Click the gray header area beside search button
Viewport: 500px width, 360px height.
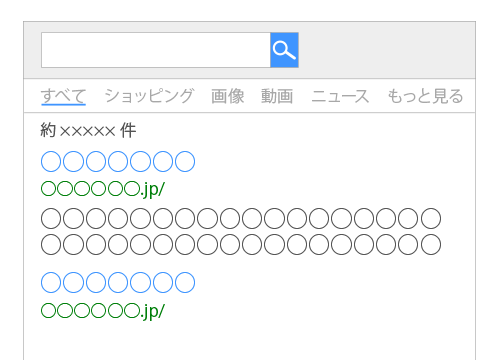pos(387,50)
